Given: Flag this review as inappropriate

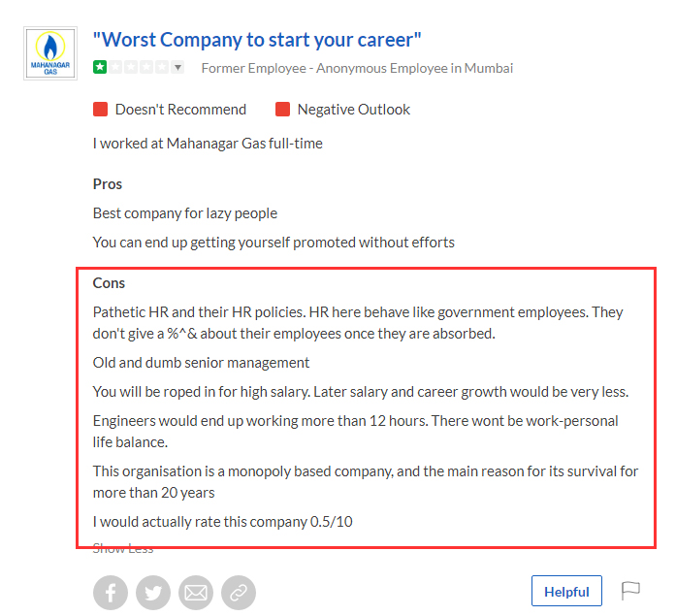Looking at the screenshot, I should (630, 591).
